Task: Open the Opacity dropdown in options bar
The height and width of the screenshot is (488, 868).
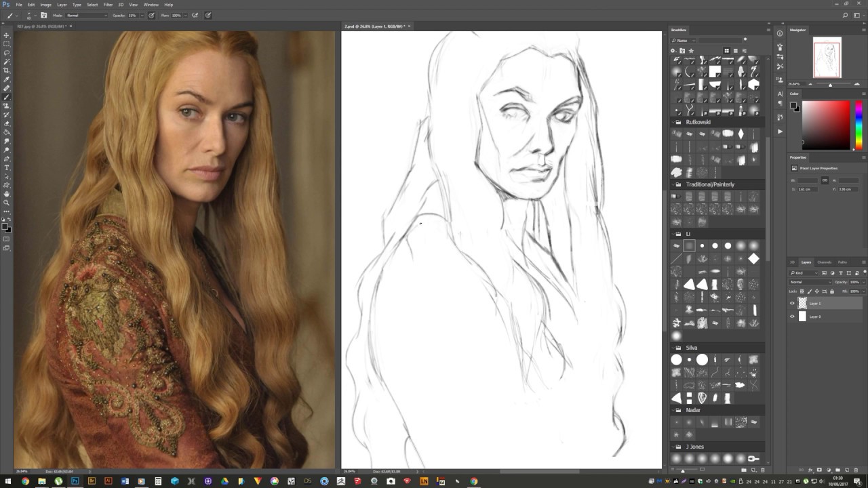Action: (x=141, y=15)
